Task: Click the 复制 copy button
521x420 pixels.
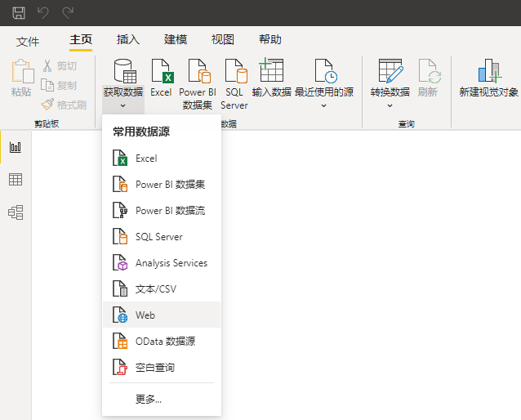Action: tap(59, 86)
